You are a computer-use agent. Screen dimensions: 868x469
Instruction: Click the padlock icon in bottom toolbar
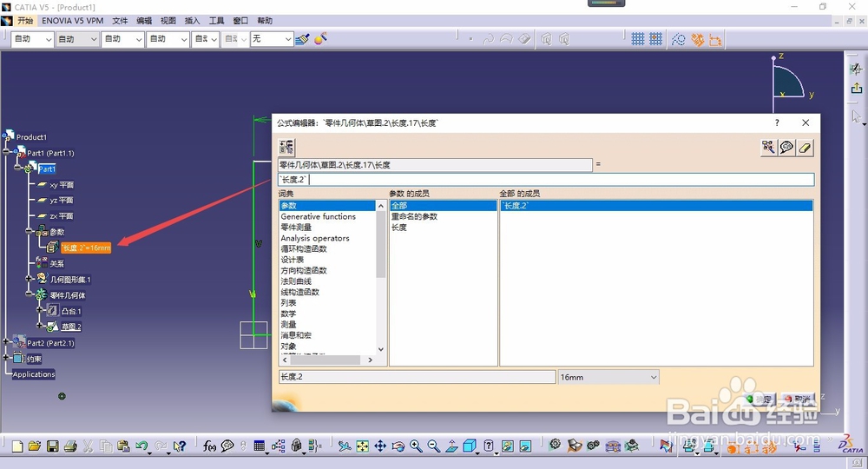click(x=297, y=446)
